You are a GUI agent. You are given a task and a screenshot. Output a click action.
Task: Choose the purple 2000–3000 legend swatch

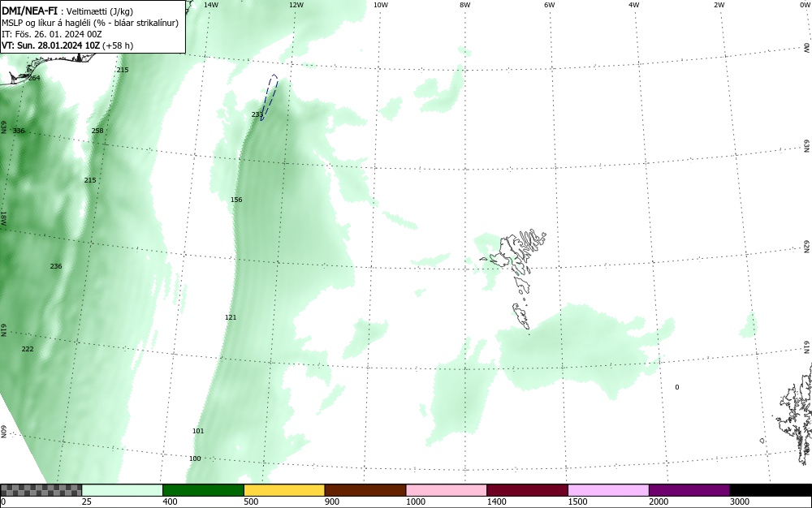point(689,490)
